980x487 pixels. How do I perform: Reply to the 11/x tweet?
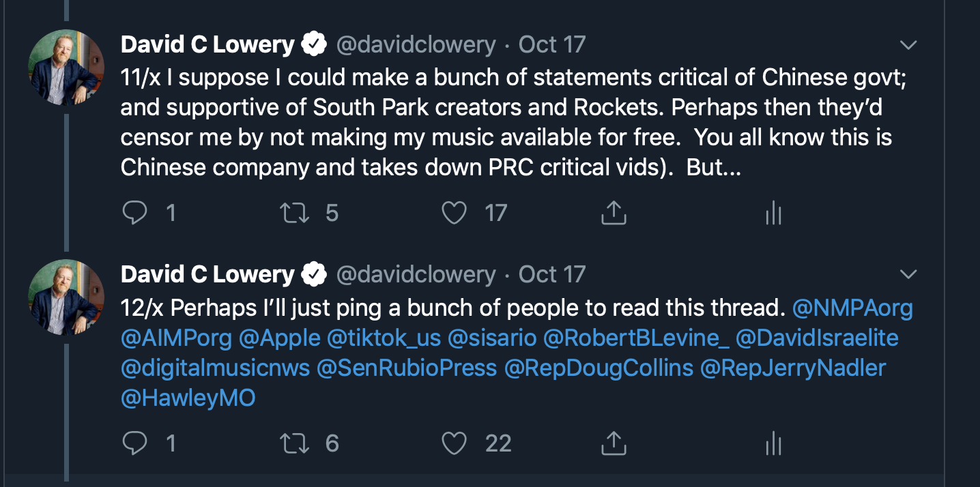[134, 213]
